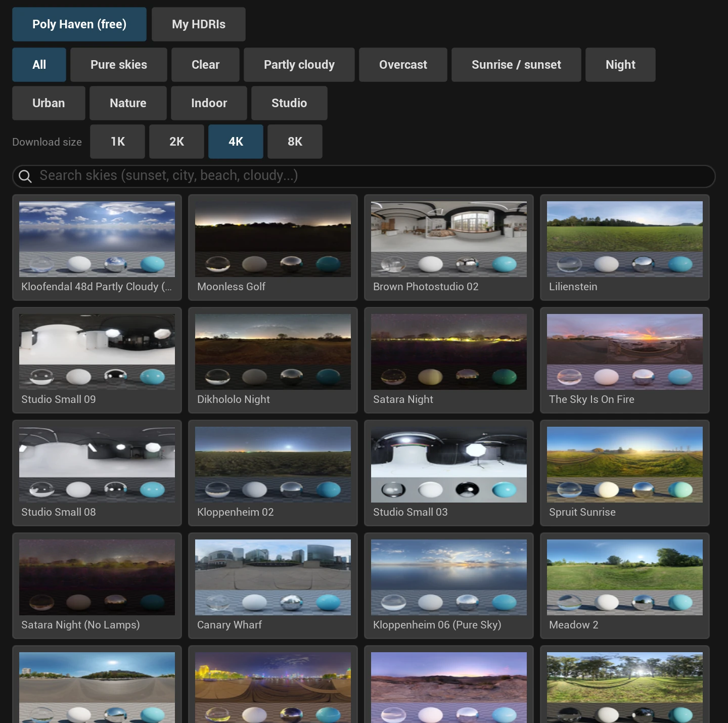Show Studio HDRIs
Screen dimensions: 728x723
289,103
